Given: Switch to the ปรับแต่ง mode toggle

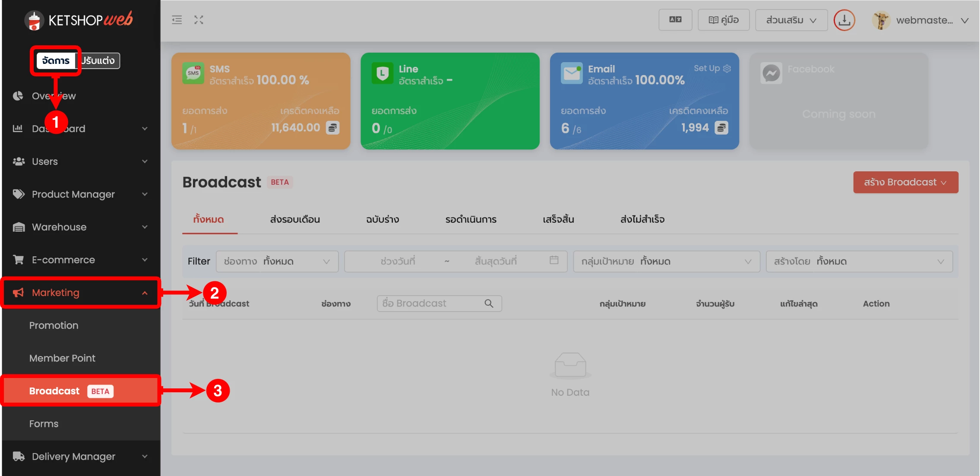Looking at the screenshot, I should click(x=99, y=60).
